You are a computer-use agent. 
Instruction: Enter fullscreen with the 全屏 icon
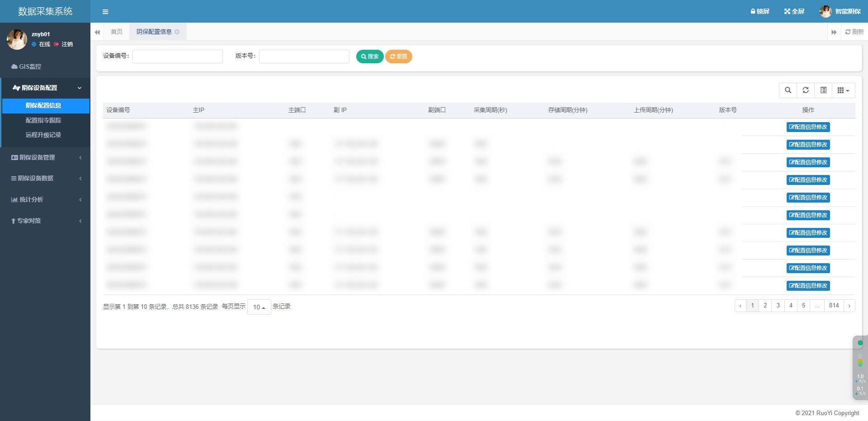[794, 11]
